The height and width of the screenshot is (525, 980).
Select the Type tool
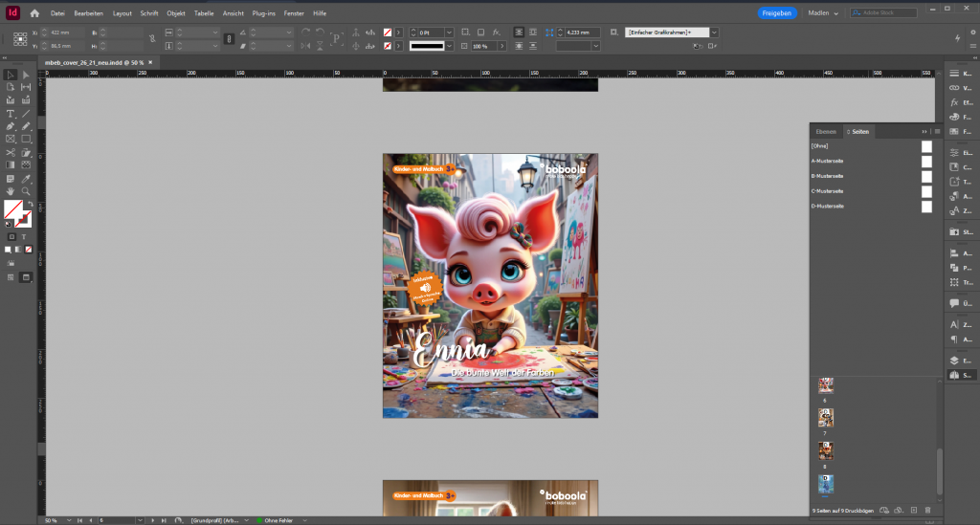10,114
